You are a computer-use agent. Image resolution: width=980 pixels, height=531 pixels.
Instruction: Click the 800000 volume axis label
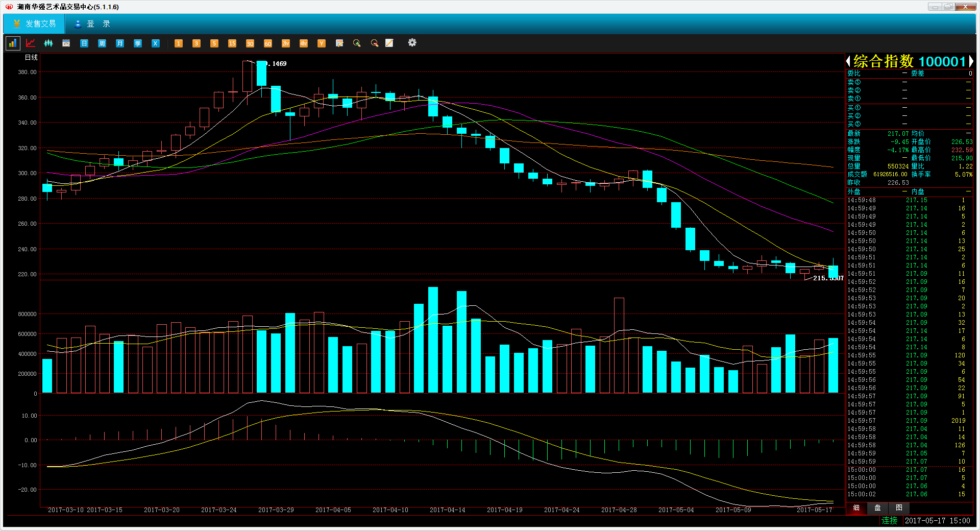pos(27,315)
